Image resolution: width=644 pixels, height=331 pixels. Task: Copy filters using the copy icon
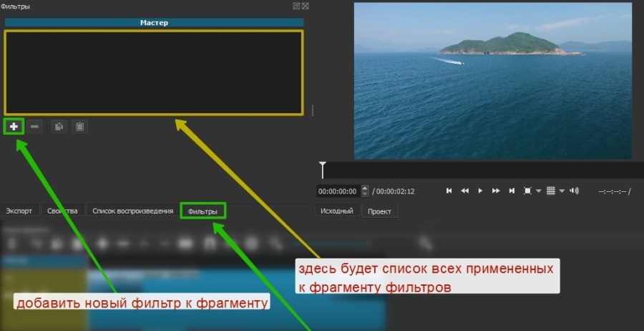tap(59, 126)
